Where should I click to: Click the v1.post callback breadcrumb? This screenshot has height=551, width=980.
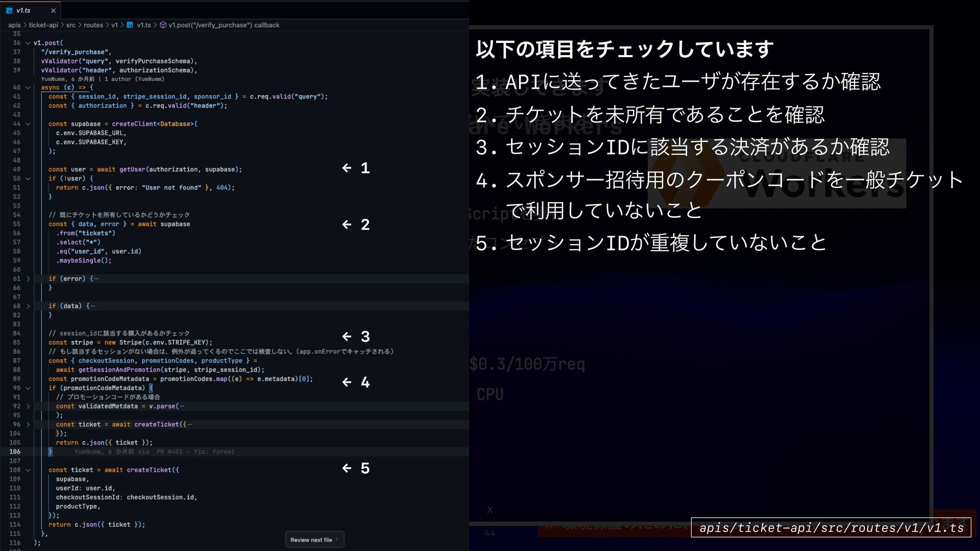coord(224,25)
